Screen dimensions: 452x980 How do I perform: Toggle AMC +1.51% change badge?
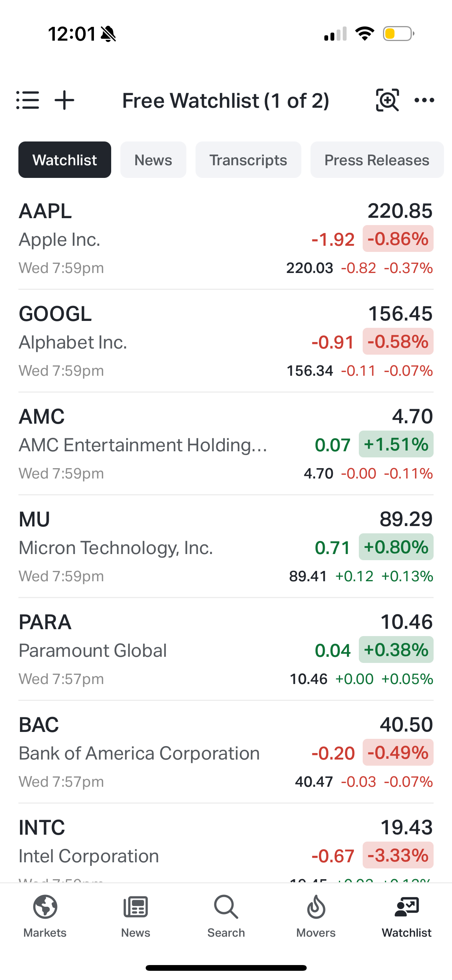point(396,444)
